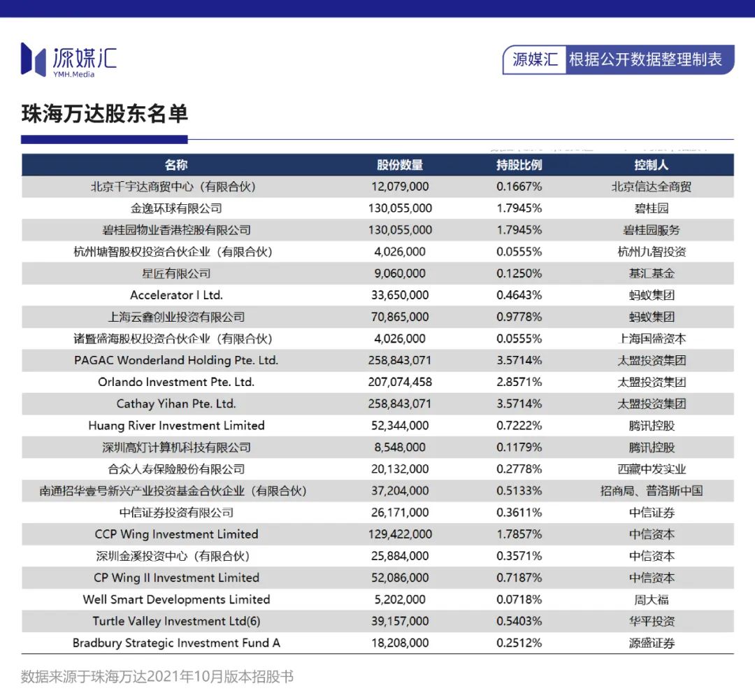Click percentage 0.9778%

pyautogui.click(x=519, y=317)
